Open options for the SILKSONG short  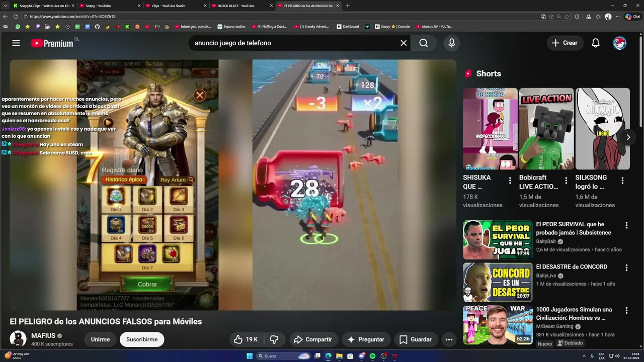tap(622, 180)
